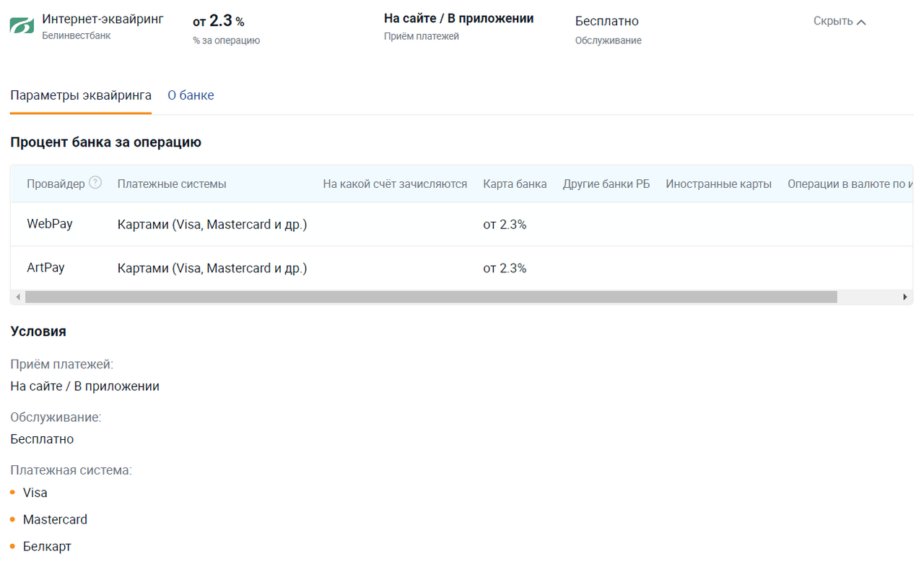Click the от 2.3% rate in the WebPay row
This screenshot has width=924, height=567.
click(505, 225)
